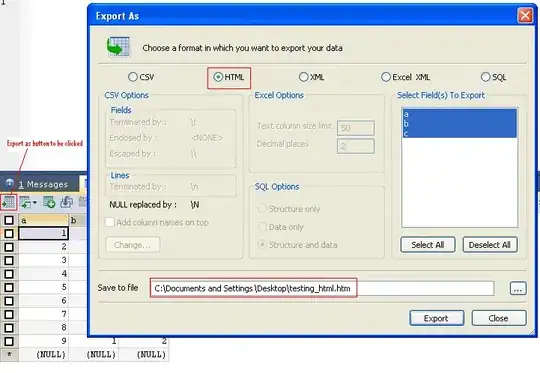Viewport: 540px width, 373px height.
Task: Click the insert new row icon with green plus
Action: click(x=49, y=202)
